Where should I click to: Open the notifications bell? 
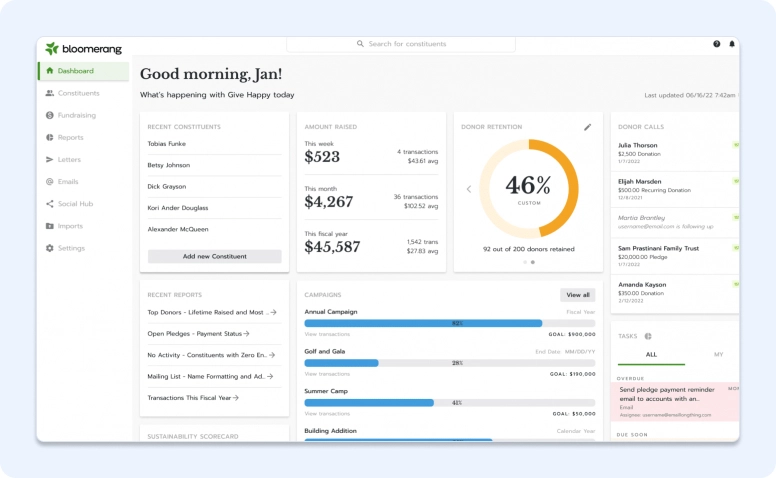(x=731, y=44)
